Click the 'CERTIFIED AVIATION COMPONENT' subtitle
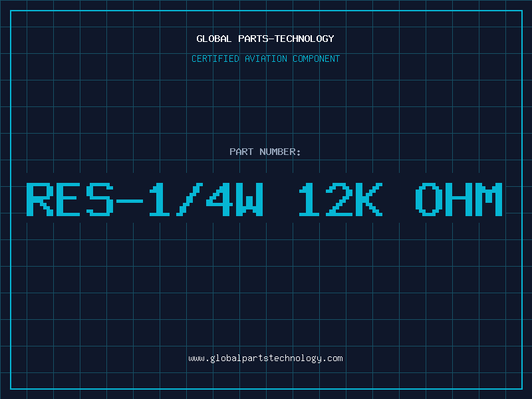Screen dimensions: 532x399 click(265, 59)
